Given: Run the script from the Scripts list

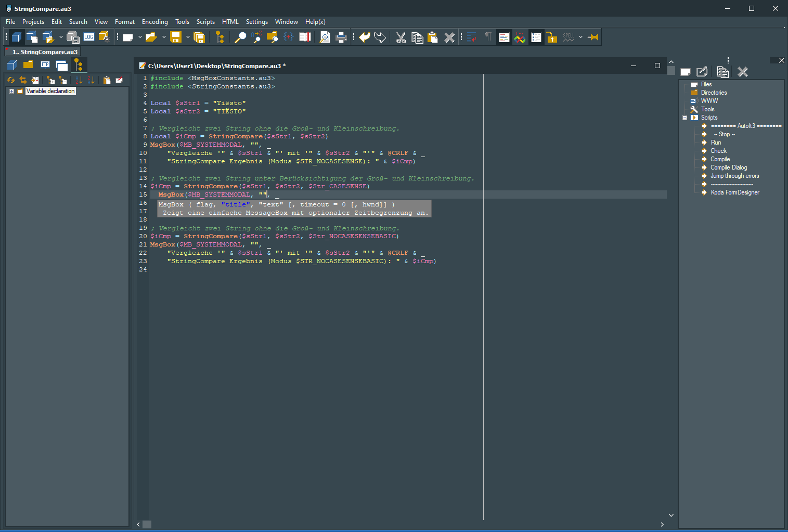Looking at the screenshot, I should coord(716,142).
